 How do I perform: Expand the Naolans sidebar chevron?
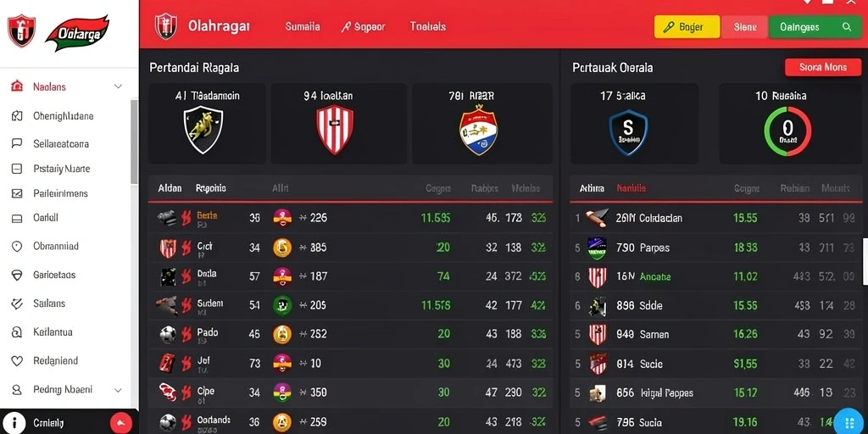118,86
